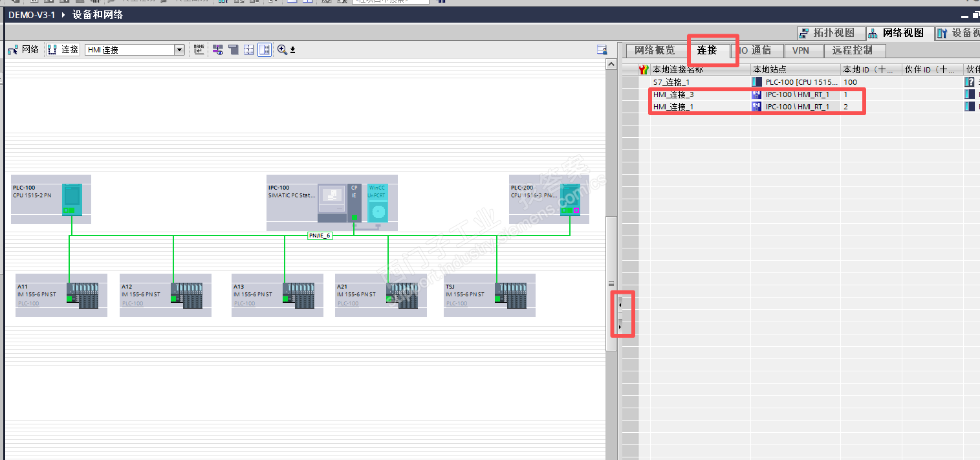Viewport: 980px width, 460px height.
Task: Click 设备和网络 in the breadcrumb
Action: point(96,14)
